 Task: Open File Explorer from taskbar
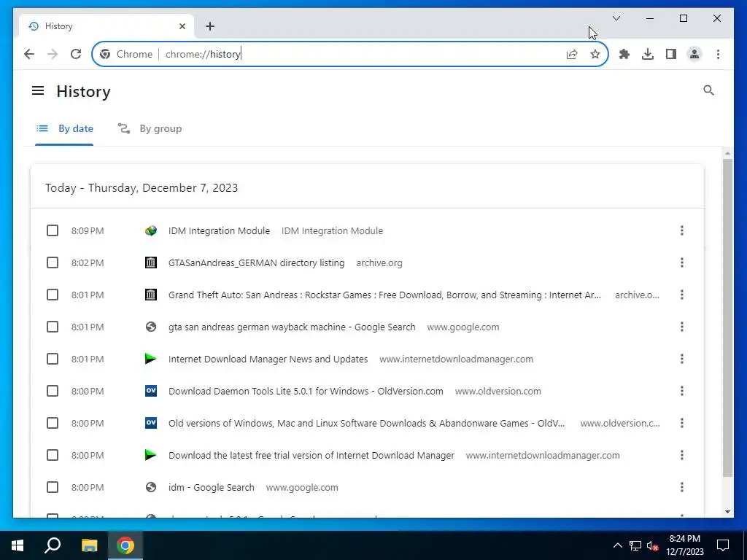pos(89,545)
